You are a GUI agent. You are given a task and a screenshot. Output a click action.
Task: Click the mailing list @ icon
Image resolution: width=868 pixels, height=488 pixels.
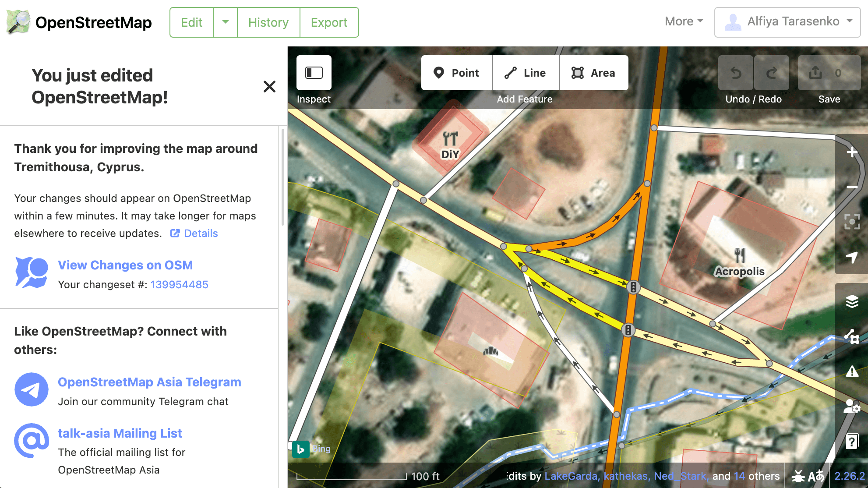click(32, 441)
